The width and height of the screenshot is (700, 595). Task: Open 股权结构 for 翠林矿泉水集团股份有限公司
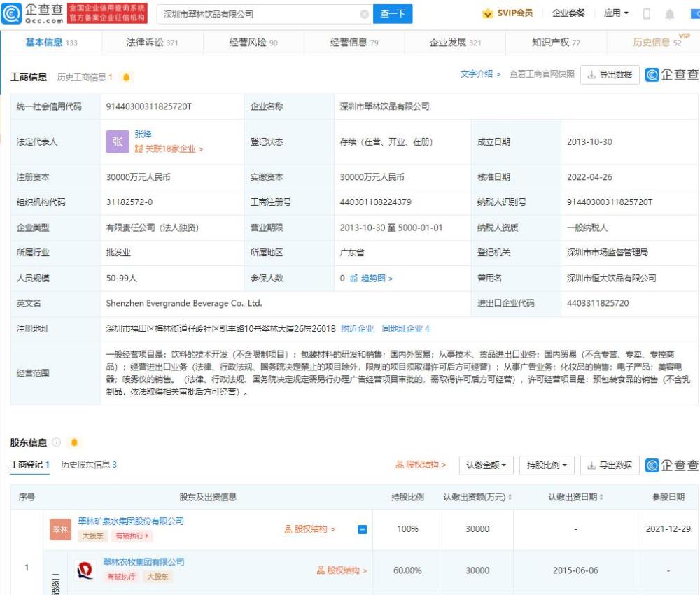tap(309, 529)
